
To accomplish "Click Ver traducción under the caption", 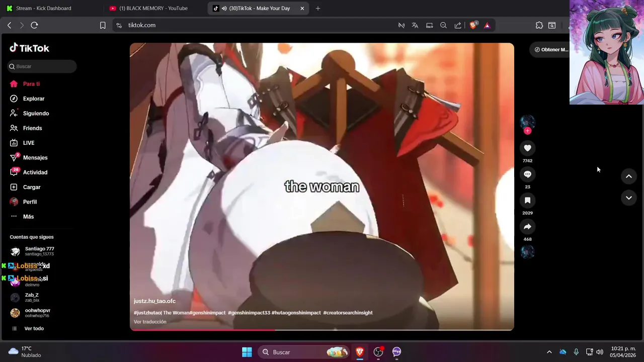I will 150,322.
